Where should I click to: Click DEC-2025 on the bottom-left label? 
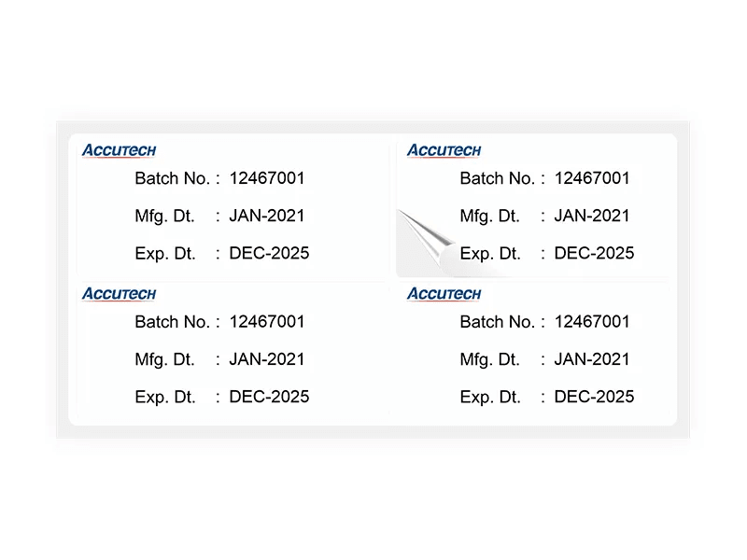(x=269, y=397)
